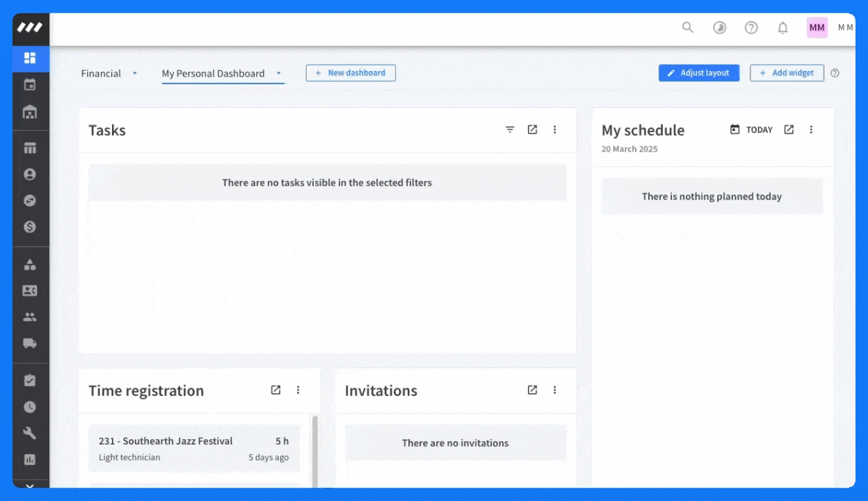Screen dimensions: 868x501
Task: Open the warehouse icon in sidebar
Action: (30, 112)
